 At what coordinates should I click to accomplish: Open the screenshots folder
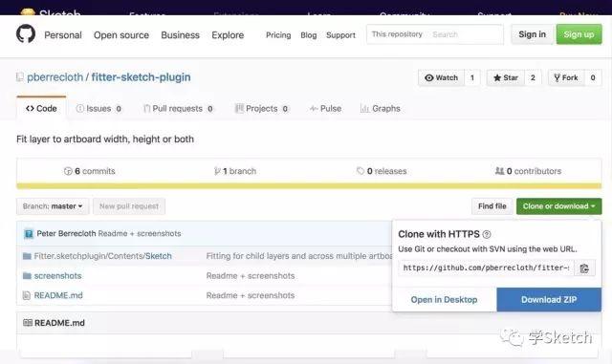pos(57,276)
